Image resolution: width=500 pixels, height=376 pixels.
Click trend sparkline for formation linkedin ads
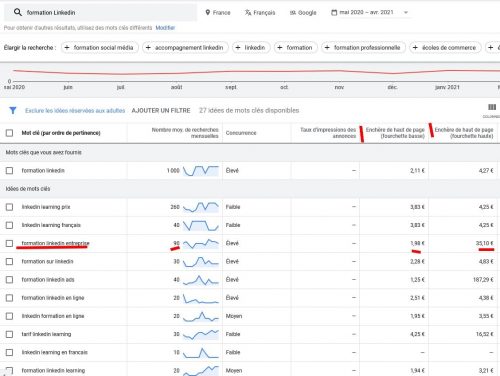(x=201, y=280)
